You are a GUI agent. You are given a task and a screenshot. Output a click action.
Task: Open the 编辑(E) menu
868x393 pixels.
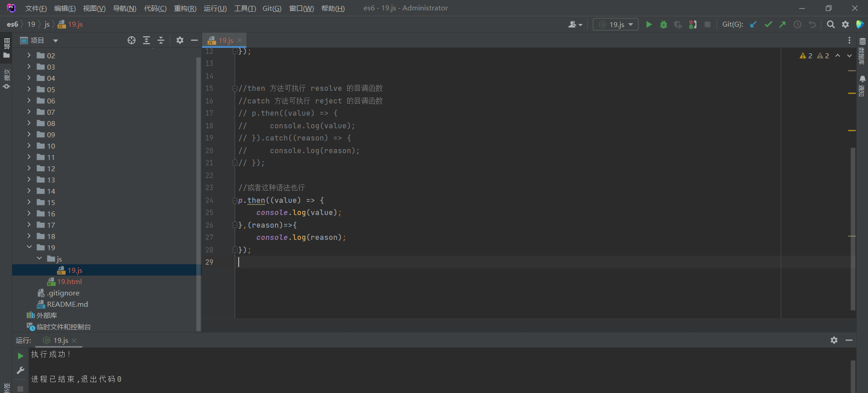click(x=65, y=8)
